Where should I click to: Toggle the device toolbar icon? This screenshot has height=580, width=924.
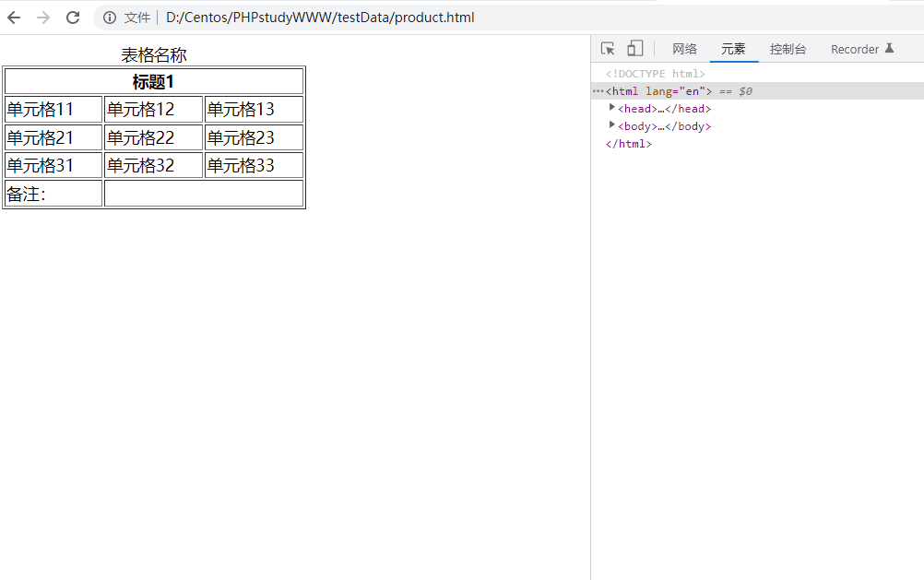[x=634, y=48]
